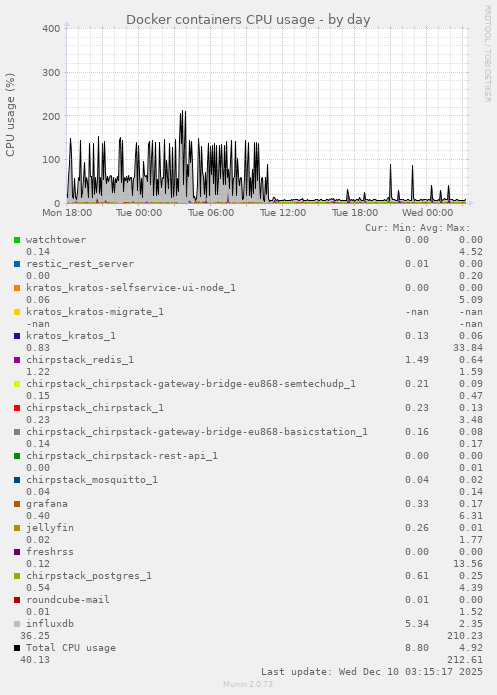Click the influxdb max value 210.23
Image resolution: width=497 pixels, height=695 pixels.
(x=465, y=636)
